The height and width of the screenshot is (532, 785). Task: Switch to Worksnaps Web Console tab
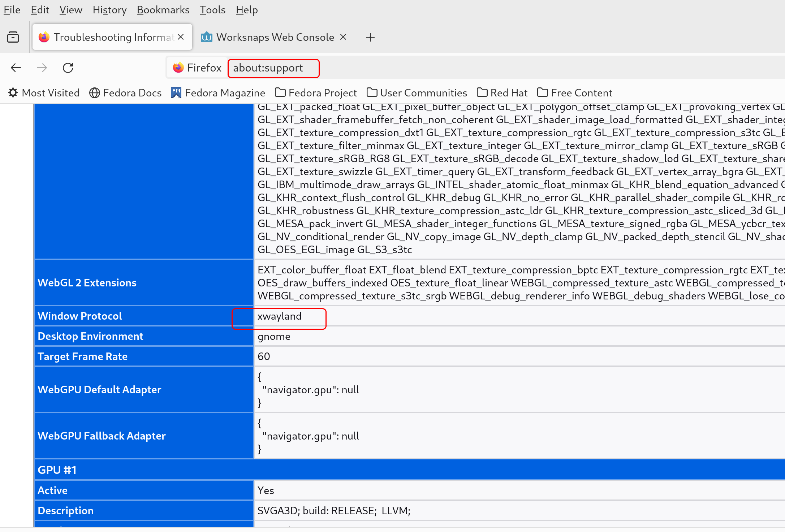coord(275,37)
